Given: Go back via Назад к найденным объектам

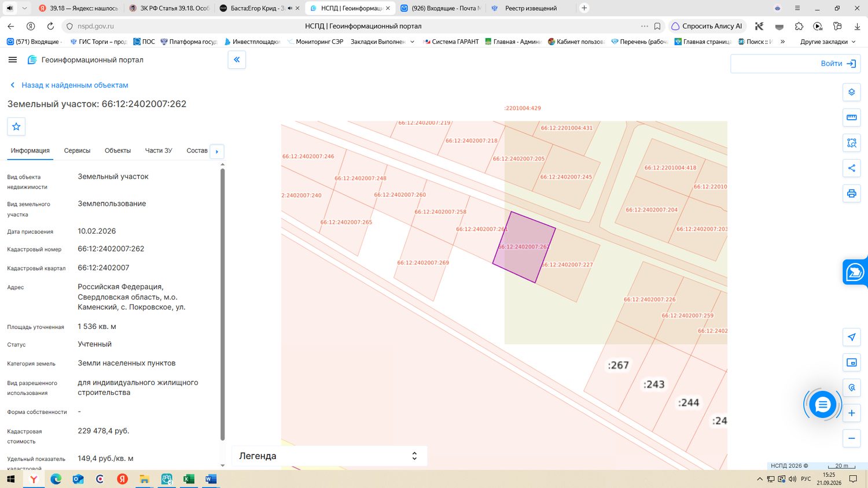Looking at the screenshot, I should [x=69, y=85].
